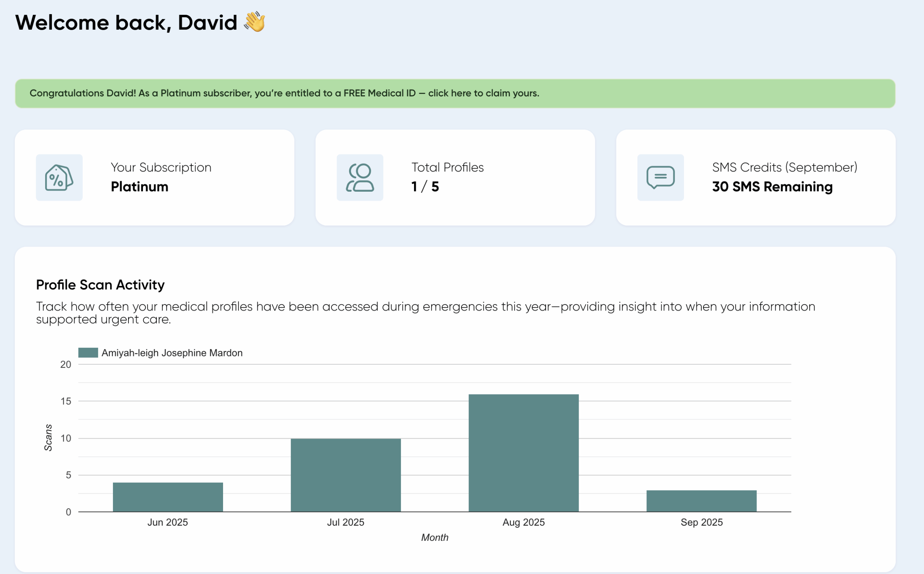This screenshot has width=924, height=574.
Task: Click the Month axis title
Action: (435, 538)
